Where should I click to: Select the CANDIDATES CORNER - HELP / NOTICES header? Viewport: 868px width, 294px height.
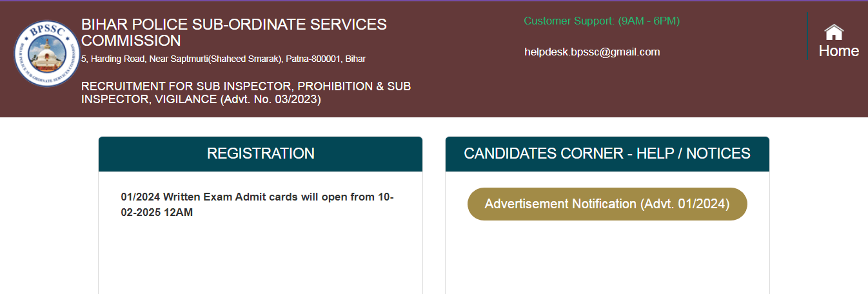point(607,154)
